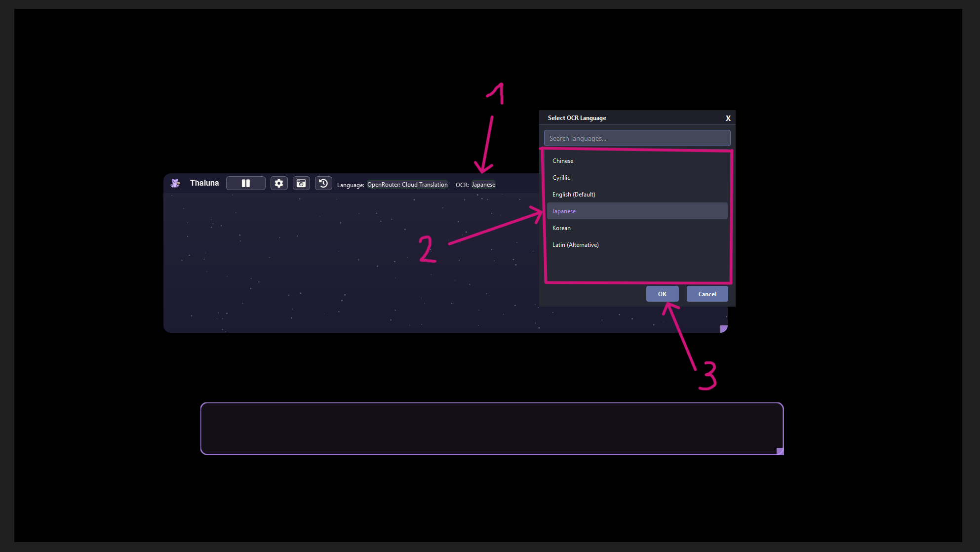Click Thaluna window resize corner handle
The width and height of the screenshot is (980, 552).
click(724, 329)
